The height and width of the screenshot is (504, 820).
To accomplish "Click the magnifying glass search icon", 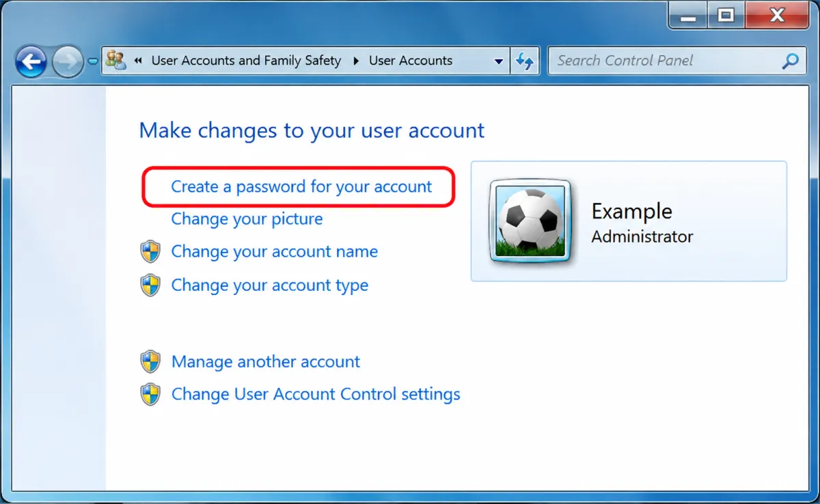I will tap(790, 61).
